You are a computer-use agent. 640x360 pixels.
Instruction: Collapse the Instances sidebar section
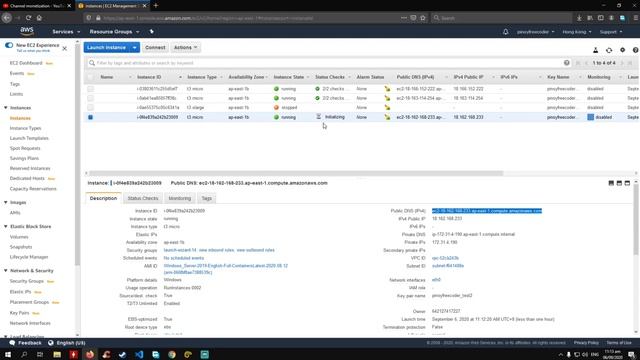[6, 108]
